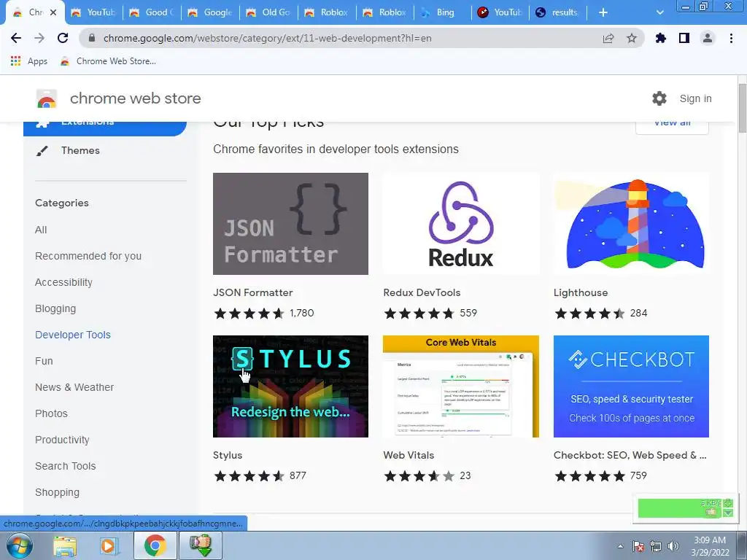Open the Stylus extension thumbnail
The height and width of the screenshot is (560, 747).
click(290, 386)
